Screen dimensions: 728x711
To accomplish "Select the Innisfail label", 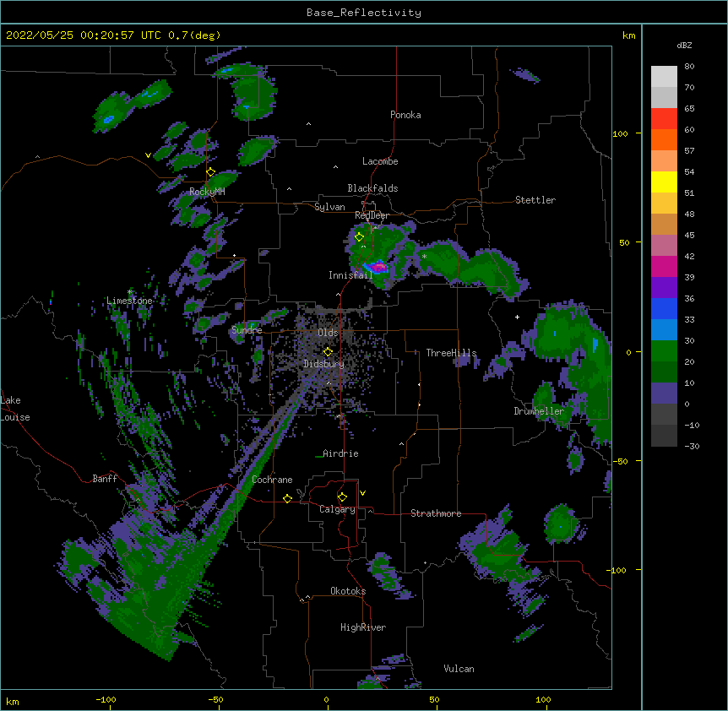I will (x=350, y=275).
